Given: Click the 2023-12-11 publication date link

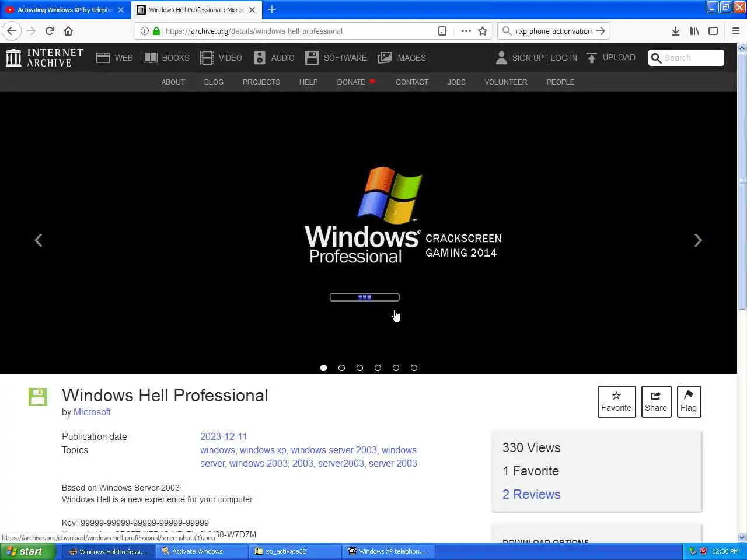Looking at the screenshot, I should [x=224, y=436].
